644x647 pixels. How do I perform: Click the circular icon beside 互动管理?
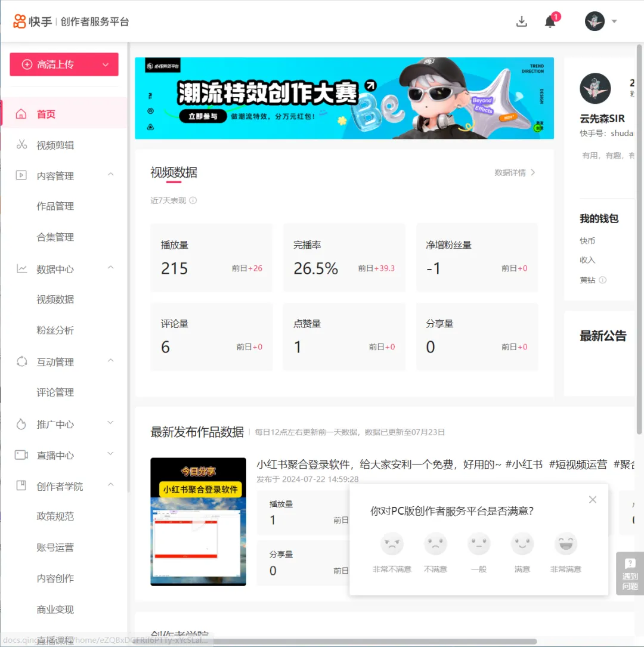[x=21, y=361]
